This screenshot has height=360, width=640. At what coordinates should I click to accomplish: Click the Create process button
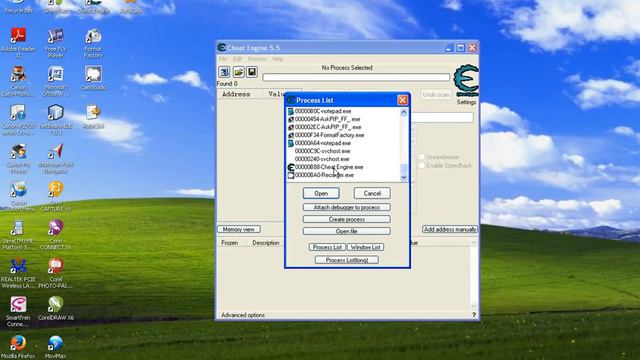click(347, 219)
